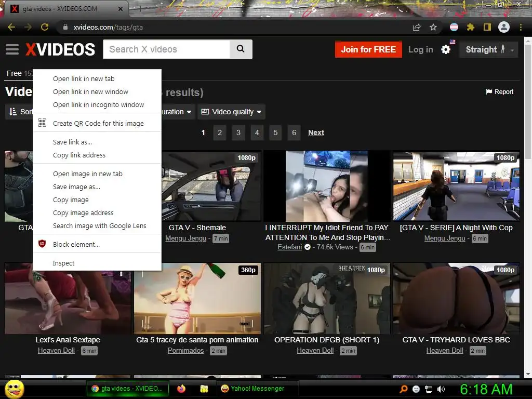
Task: Click the striped flag extension icon
Action: (454, 27)
